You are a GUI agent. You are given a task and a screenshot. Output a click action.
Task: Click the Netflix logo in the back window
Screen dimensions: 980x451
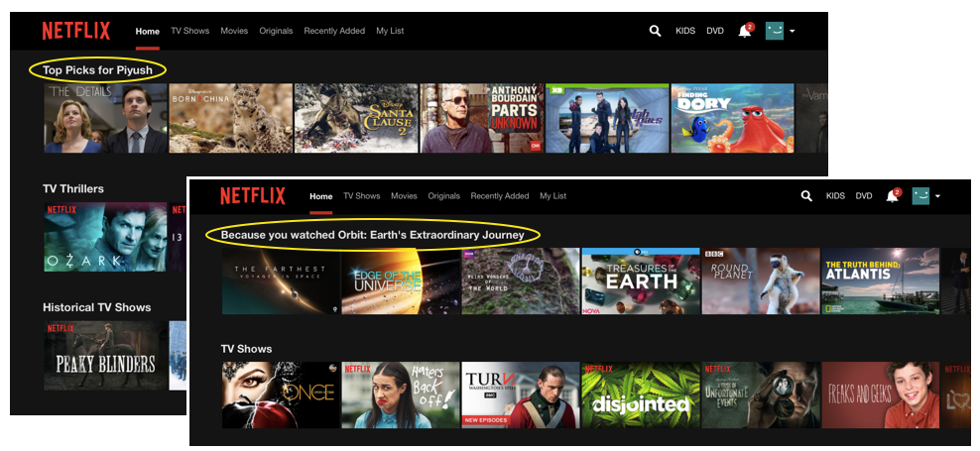coord(76,31)
